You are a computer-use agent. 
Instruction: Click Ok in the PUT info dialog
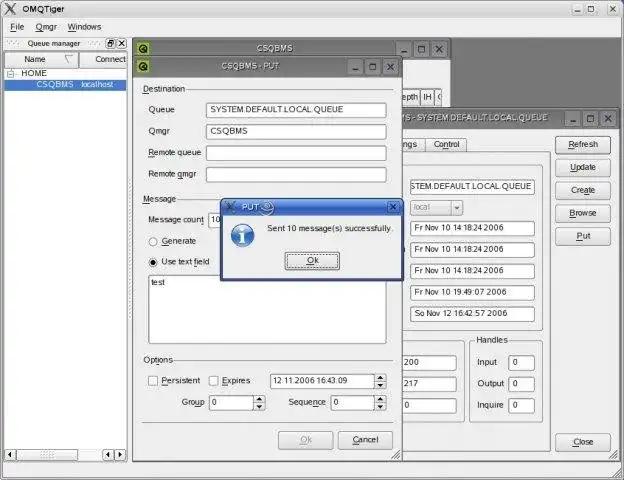(312, 261)
